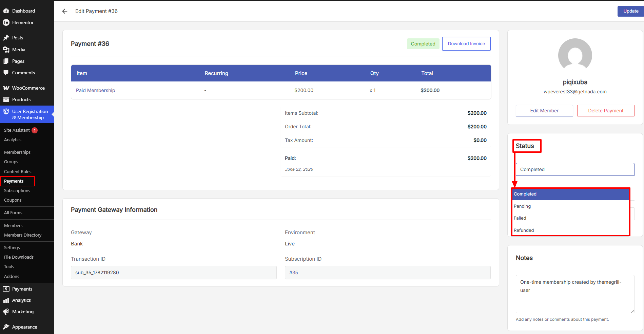This screenshot has height=334, width=644.
Task: Click the paid date June 22, 2026
Action: [x=299, y=169]
